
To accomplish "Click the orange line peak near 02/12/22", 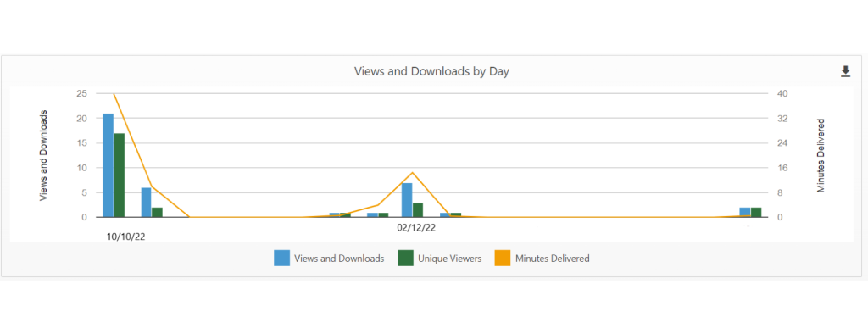I will pos(413,172).
